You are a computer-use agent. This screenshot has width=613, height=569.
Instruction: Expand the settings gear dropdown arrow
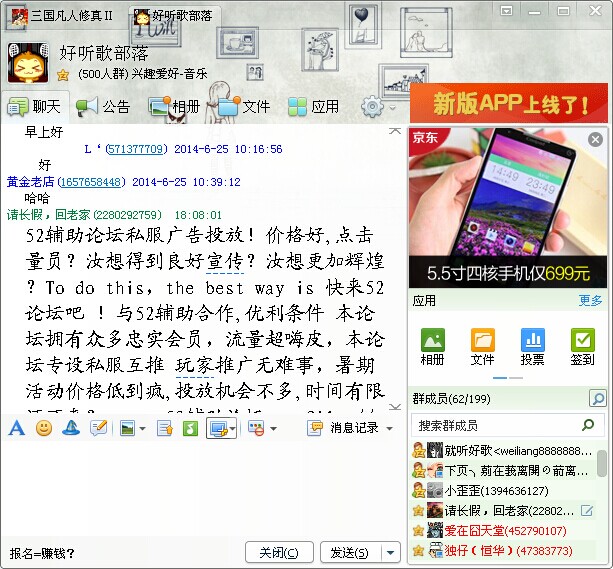pyautogui.click(x=393, y=107)
